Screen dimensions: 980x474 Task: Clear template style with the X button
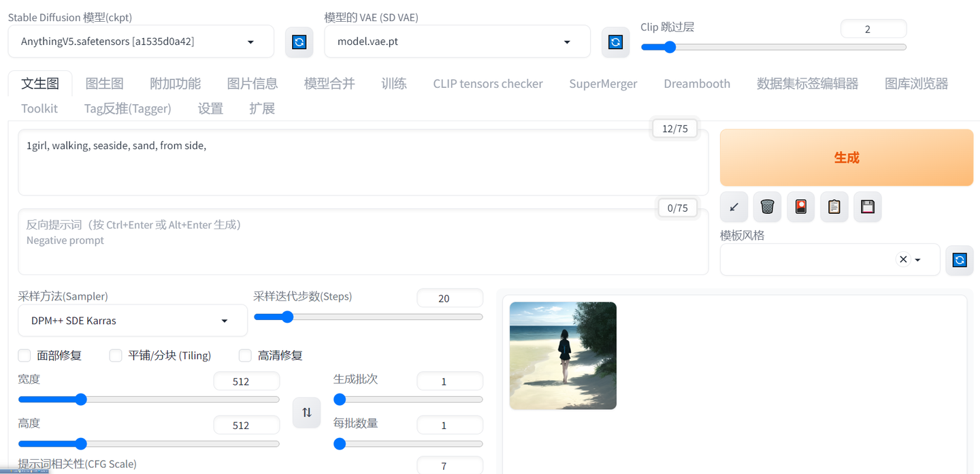pyautogui.click(x=903, y=259)
